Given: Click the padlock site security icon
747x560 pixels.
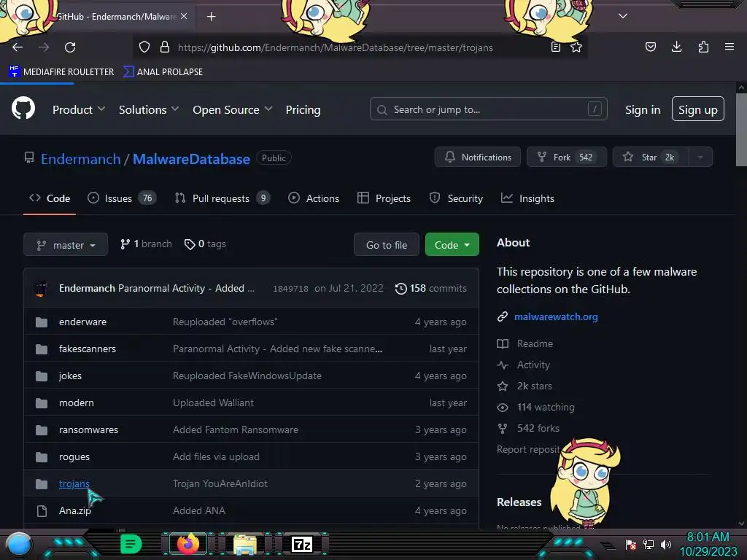Looking at the screenshot, I should click(165, 47).
